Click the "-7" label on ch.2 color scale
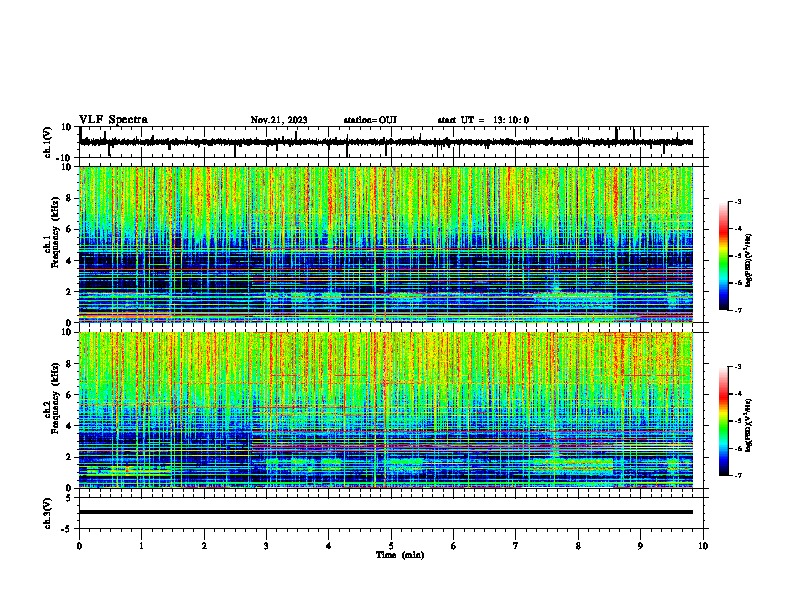The height and width of the screenshot is (612, 792). coord(738,475)
